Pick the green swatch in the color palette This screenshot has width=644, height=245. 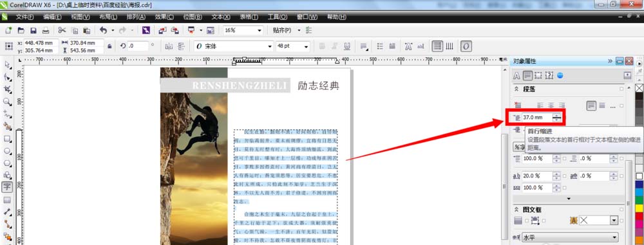[x=639, y=199]
